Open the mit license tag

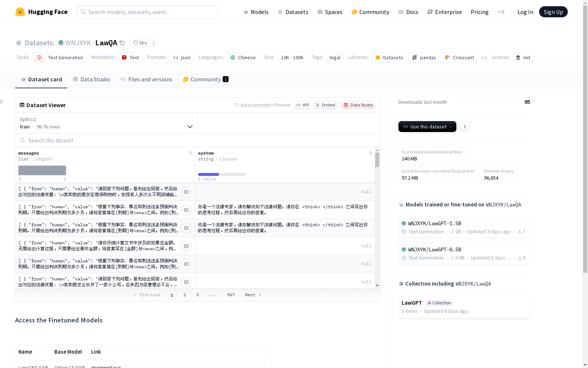point(523,57)
